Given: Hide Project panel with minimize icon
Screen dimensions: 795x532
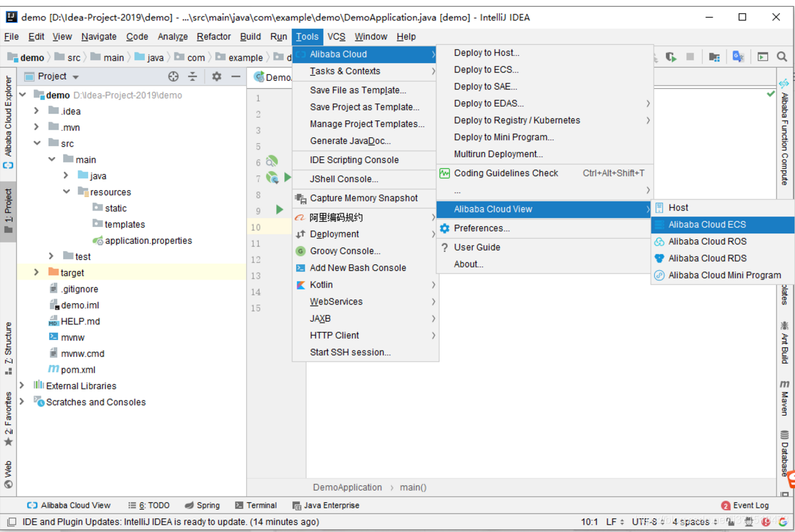Looking at the screenshot, I should pyautogui.click(x=236, y=77).
